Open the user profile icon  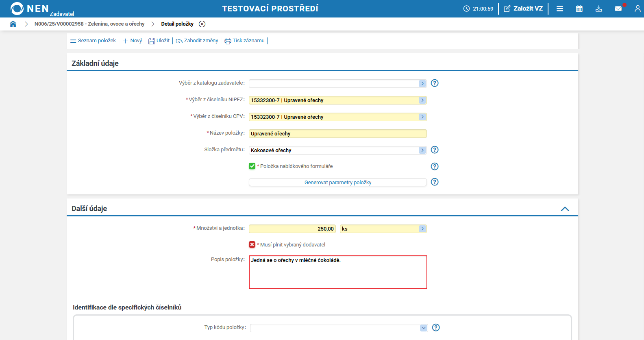637,9
